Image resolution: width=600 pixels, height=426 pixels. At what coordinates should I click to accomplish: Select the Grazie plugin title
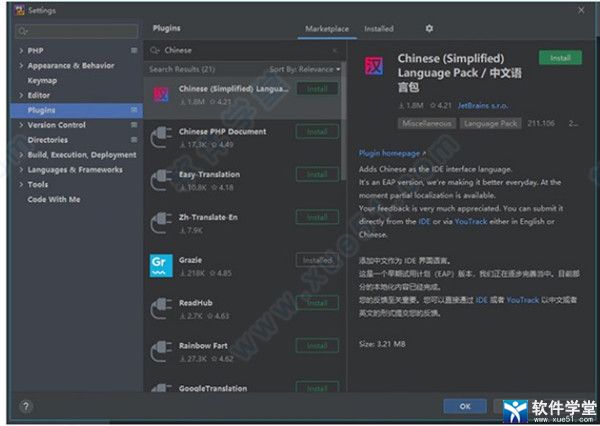(190, 260)
